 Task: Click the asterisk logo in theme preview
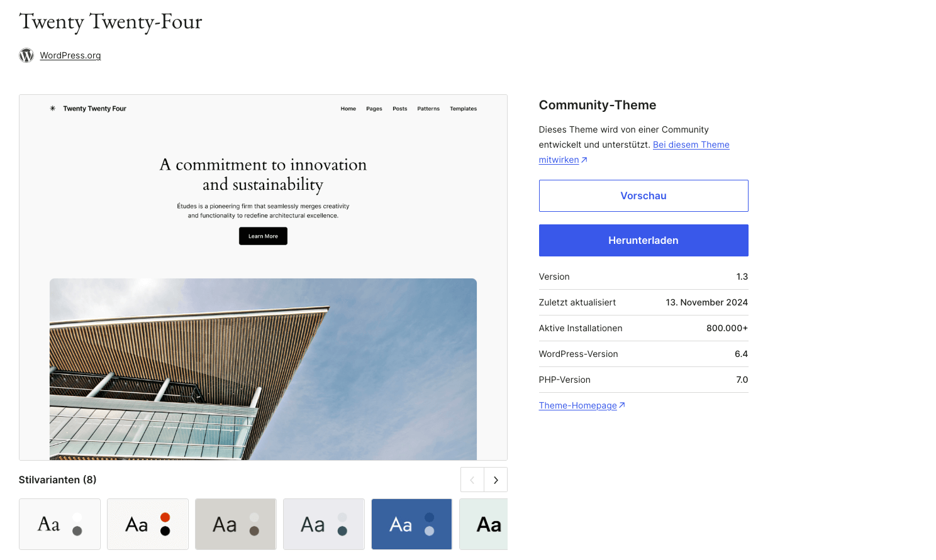pos(53,109)
